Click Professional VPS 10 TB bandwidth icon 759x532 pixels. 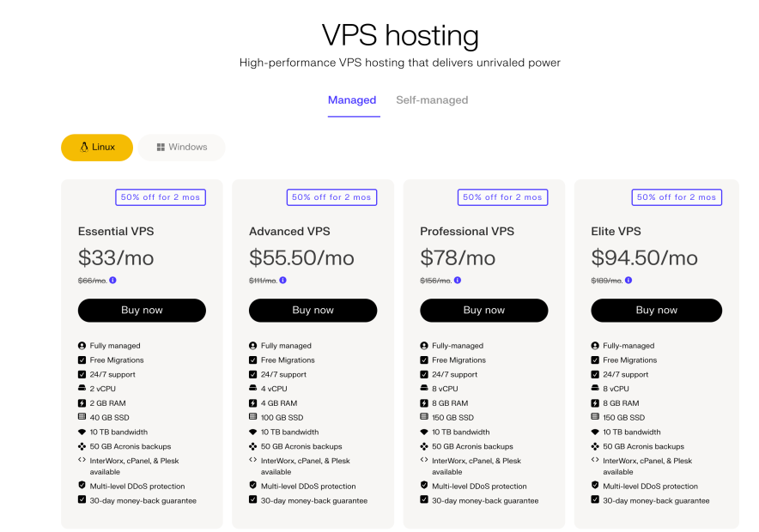(424, 432)
